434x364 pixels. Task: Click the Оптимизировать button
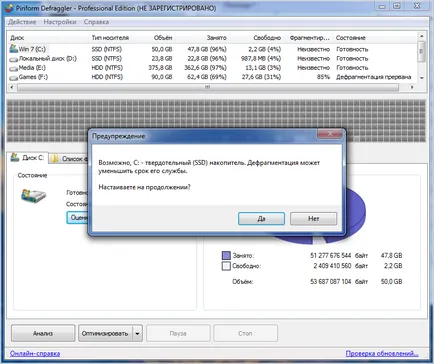pos(105,333)
